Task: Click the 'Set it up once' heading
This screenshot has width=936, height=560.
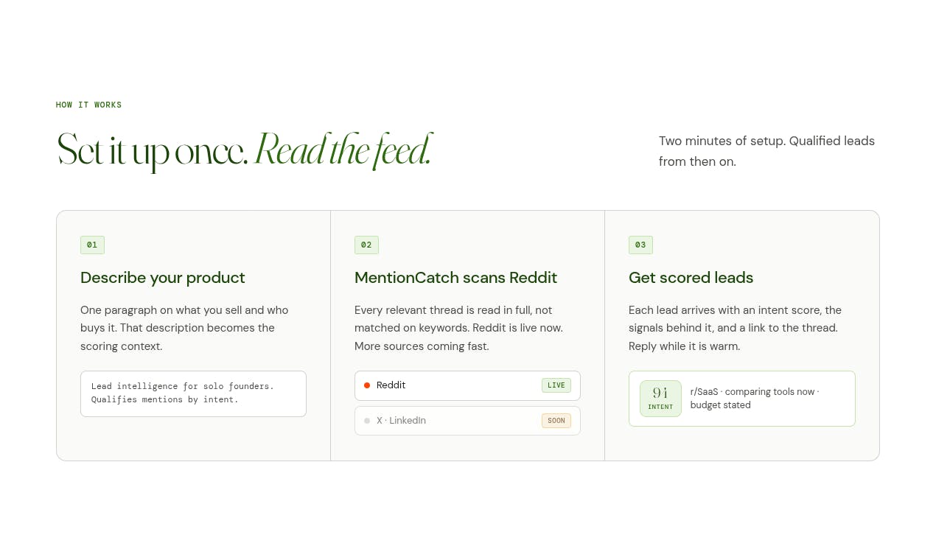Action: click(x=152, y=150)
